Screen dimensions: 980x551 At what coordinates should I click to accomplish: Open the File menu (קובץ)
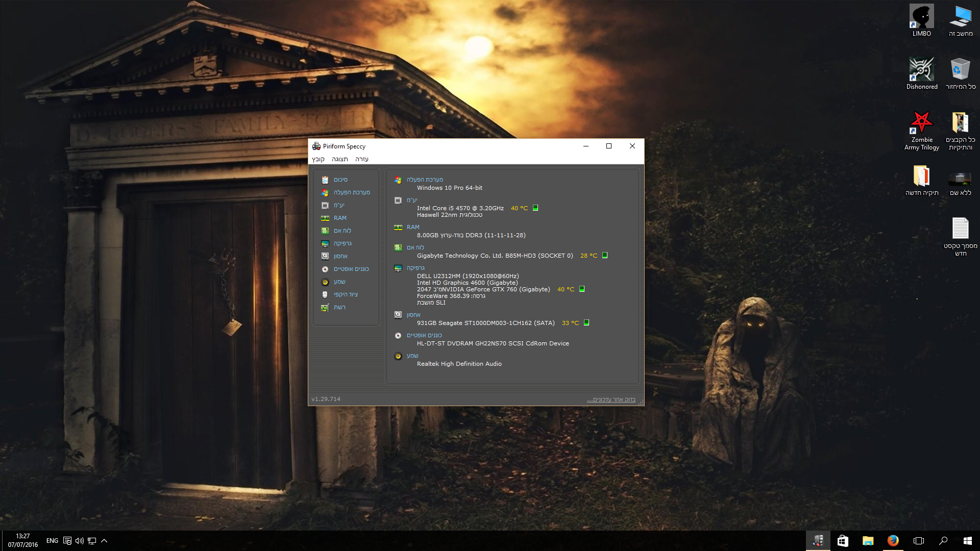pos(318,159)
